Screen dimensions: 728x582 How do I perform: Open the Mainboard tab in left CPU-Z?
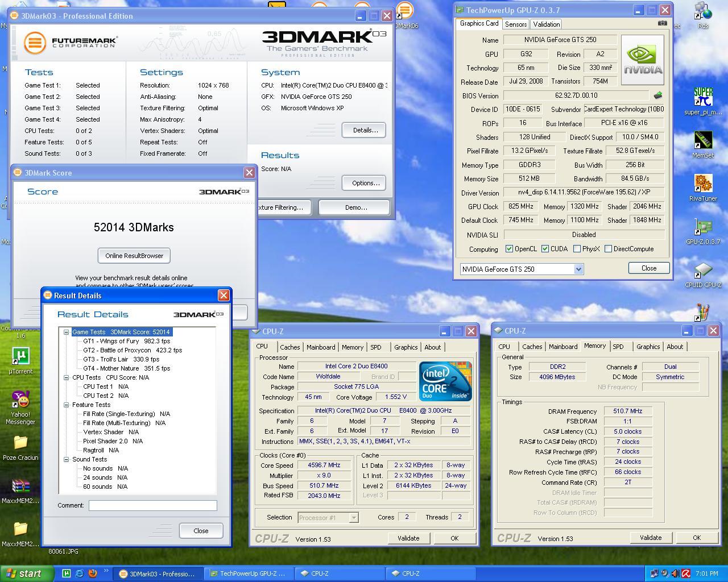tap(321, 347)
